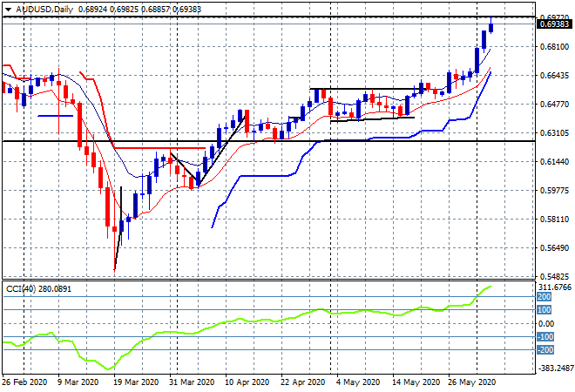Click the CCI -200 level label
This screenshot has width=575, height=392.
pyautogui.click(x=545, y=350)
